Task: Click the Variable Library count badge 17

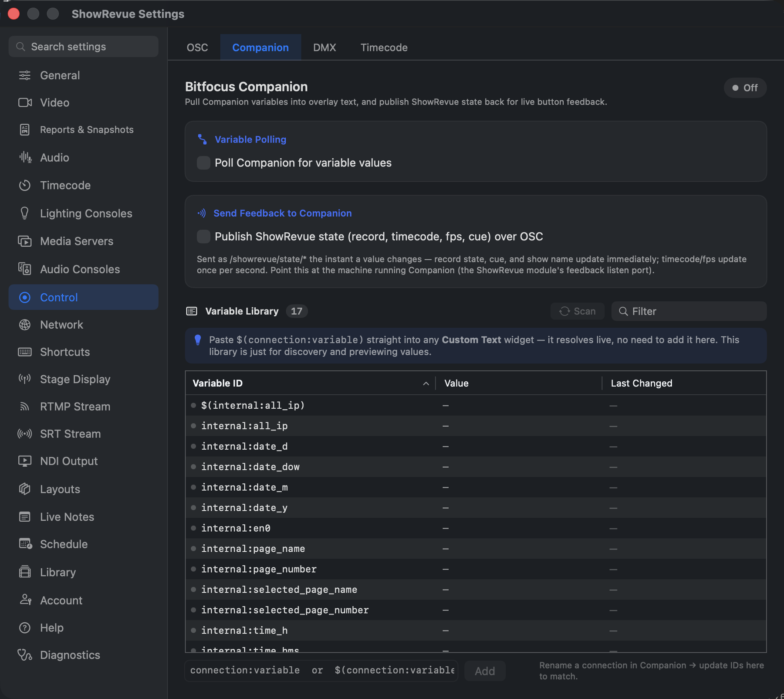Action: tap(297, 311)
